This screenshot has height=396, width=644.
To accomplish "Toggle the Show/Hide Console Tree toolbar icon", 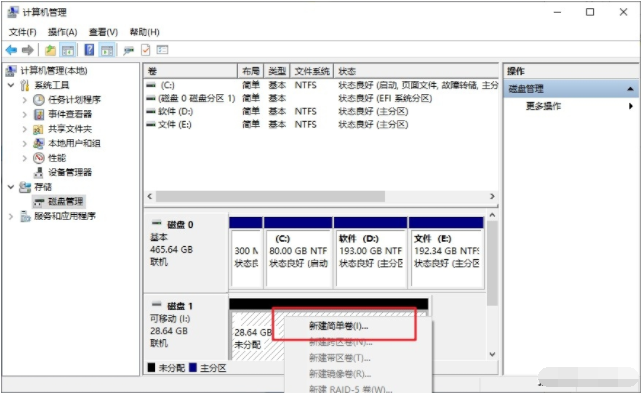I will [x=68, y=50].
